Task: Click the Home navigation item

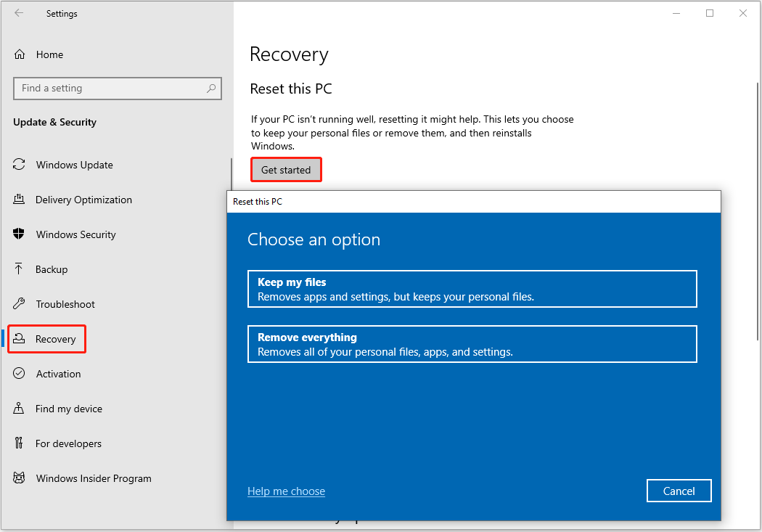Action: coord(49,54)
